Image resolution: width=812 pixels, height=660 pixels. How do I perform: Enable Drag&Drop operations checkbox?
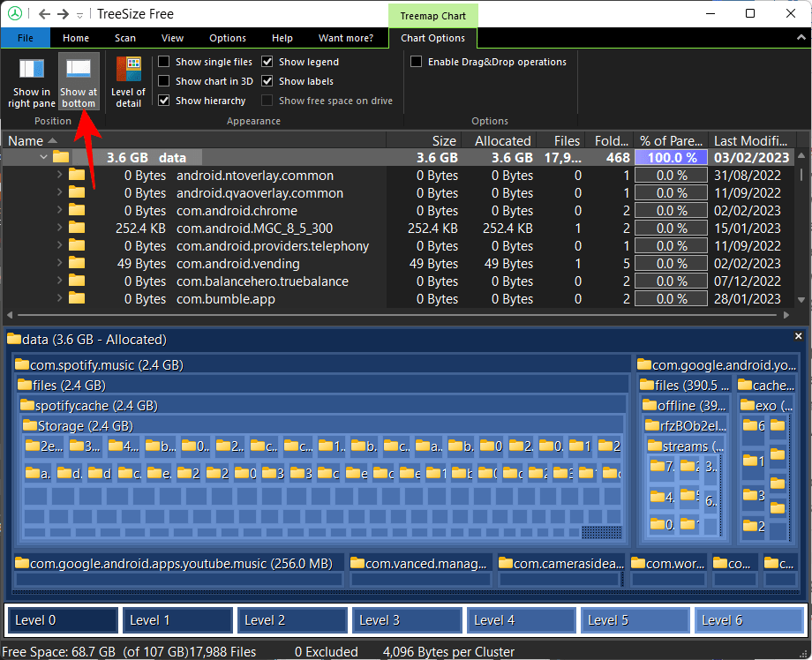(x=416, y=62)
